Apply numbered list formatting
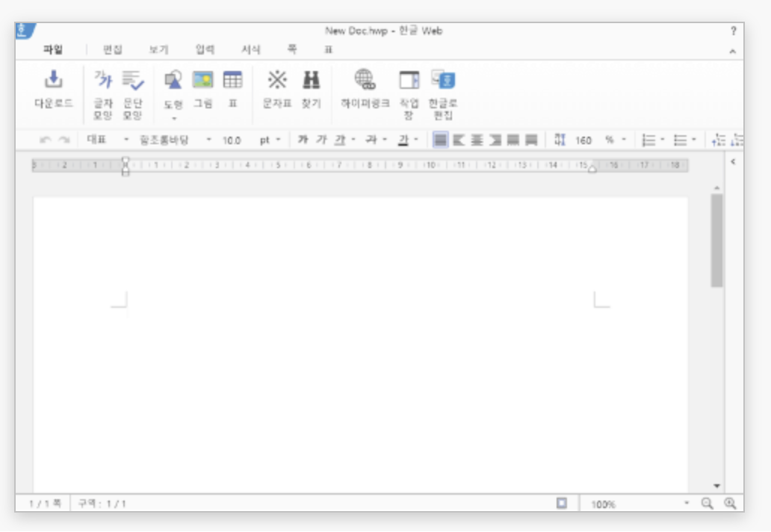 pos(648,140)
